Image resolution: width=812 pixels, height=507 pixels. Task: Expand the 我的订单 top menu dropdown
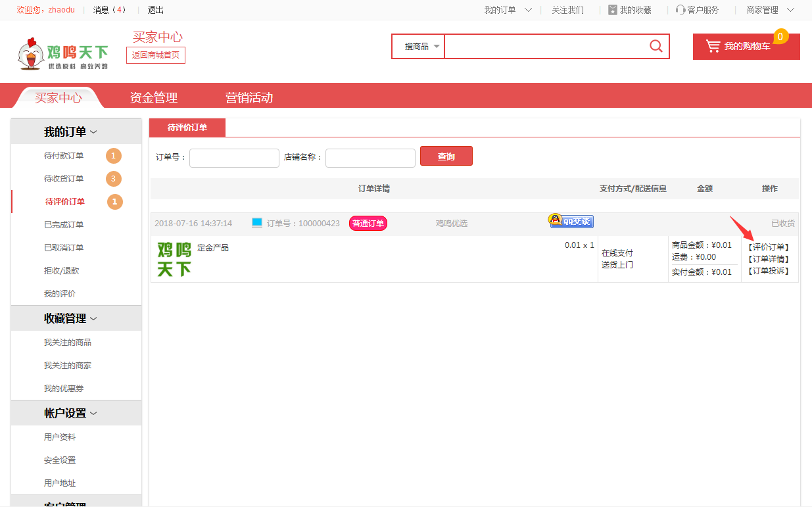[x=528, y=10]
